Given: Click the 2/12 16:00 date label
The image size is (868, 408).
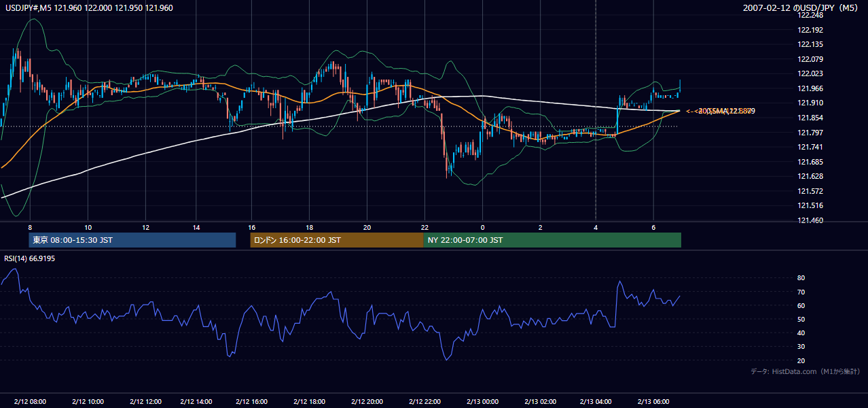Looking at the screenshot, I should 251,401.
